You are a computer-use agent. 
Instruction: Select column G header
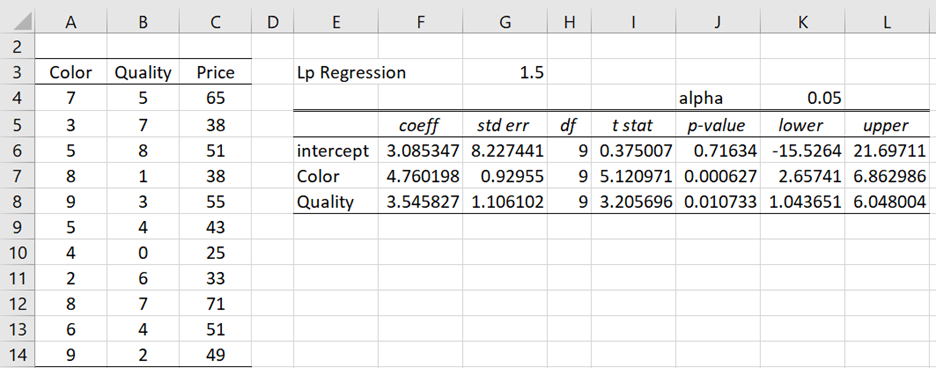505,22
